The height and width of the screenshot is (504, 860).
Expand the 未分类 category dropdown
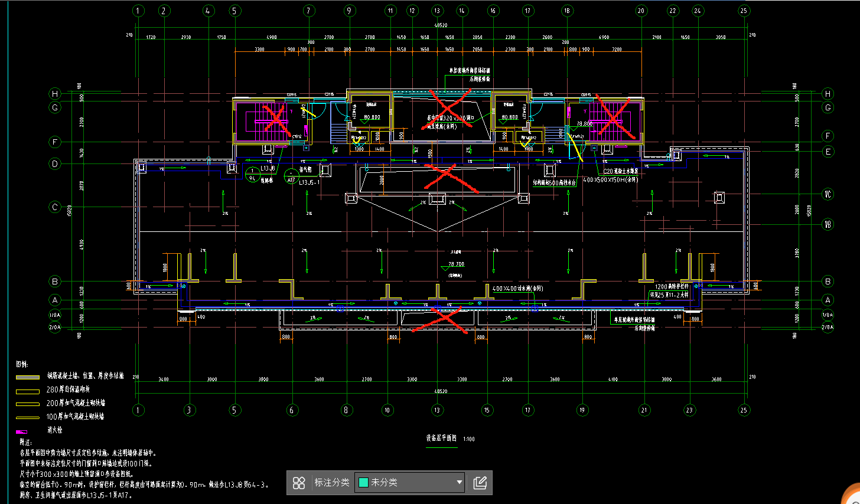click(x=409, y=483)
